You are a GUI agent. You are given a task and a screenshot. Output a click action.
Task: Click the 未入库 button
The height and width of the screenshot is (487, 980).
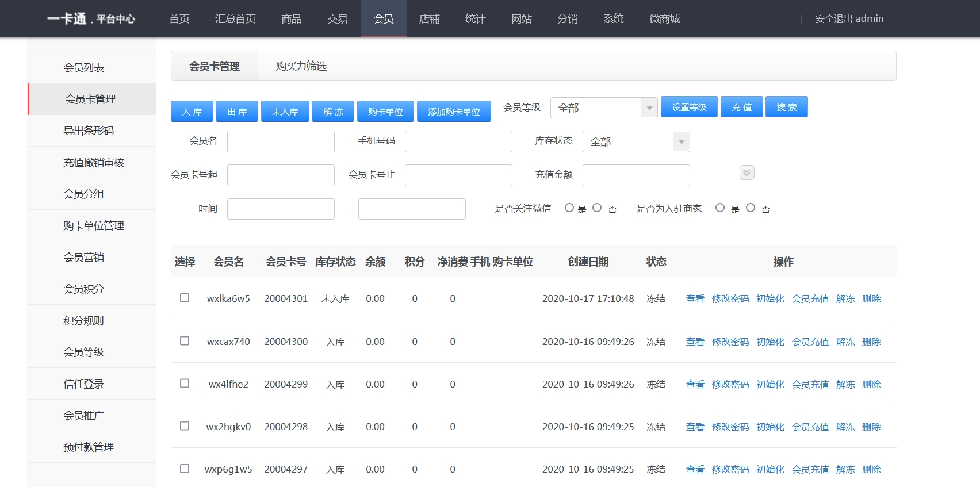[x=285, y=112]
